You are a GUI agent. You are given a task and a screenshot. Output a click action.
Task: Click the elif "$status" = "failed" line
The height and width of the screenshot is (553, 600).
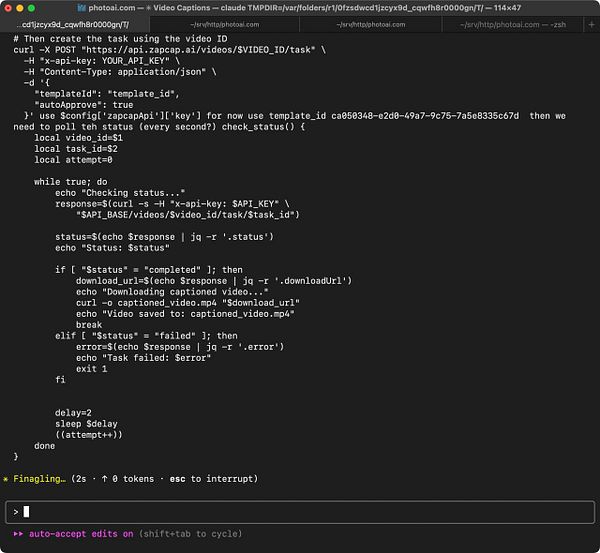146,336
